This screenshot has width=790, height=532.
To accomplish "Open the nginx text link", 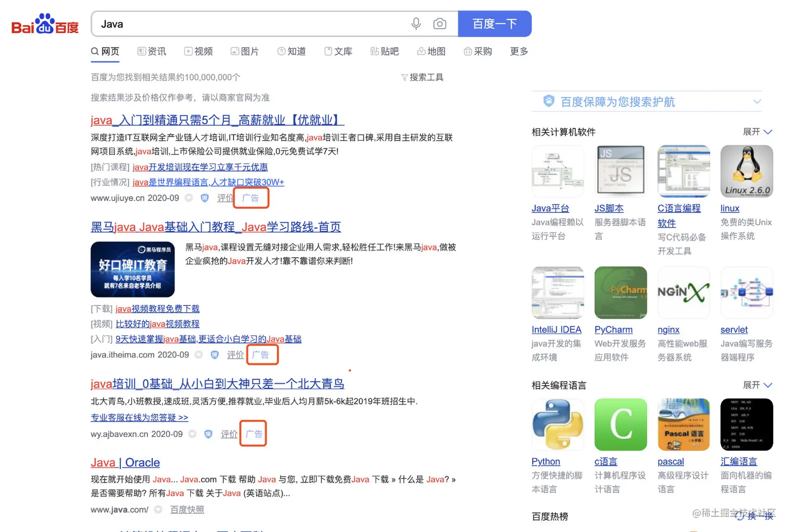I will click(x=668, y=330).
